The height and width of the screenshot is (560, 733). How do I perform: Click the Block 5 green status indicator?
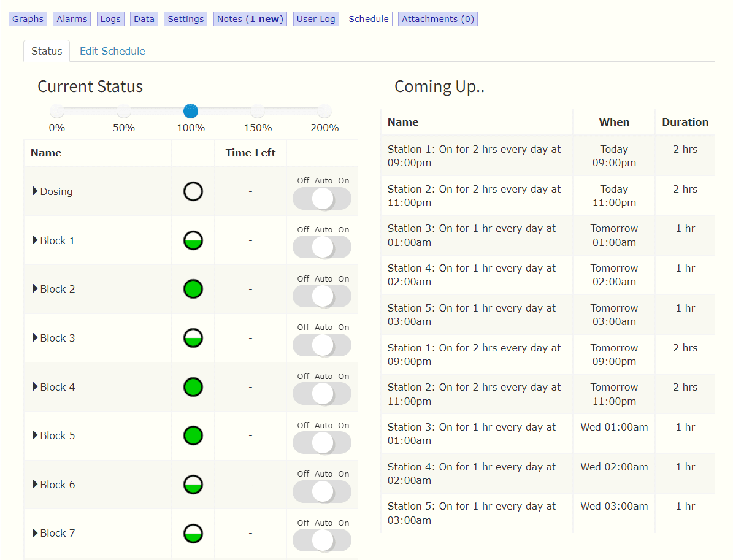coord(193,435)
